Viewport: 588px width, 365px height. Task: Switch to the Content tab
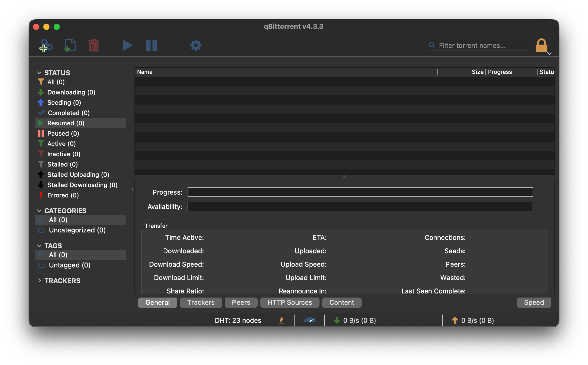coord(342,302)
